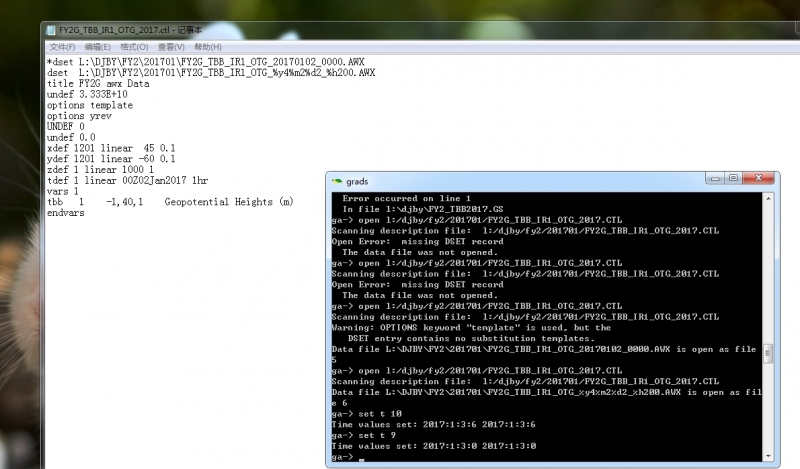Open the 编辑(E) menu
800x469 pixels.
[98, 47]
